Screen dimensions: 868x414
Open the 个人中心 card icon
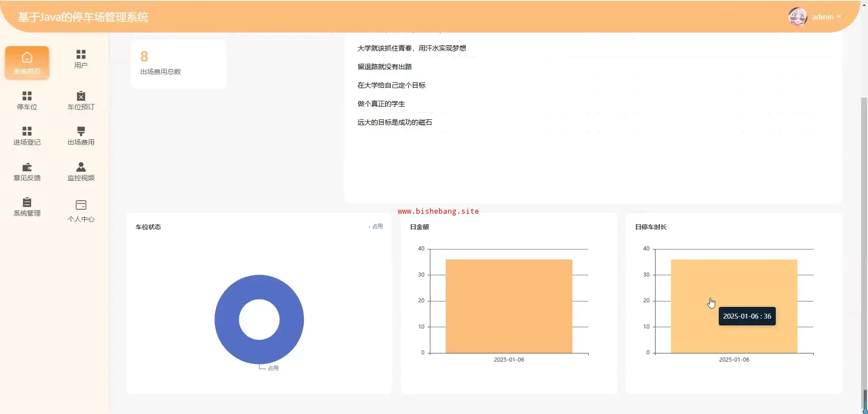point(81,205)
